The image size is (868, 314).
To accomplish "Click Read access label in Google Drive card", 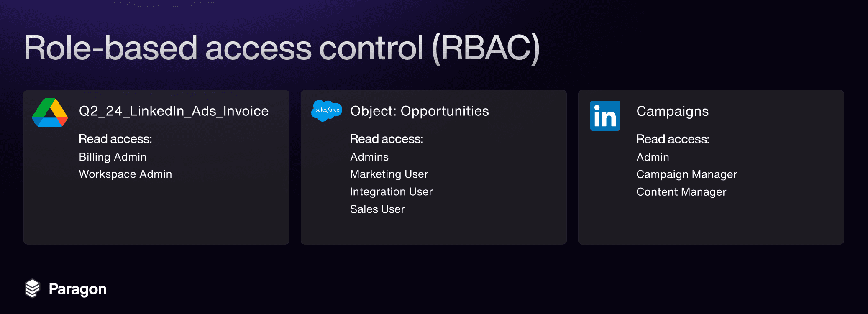I will (115, 139).
